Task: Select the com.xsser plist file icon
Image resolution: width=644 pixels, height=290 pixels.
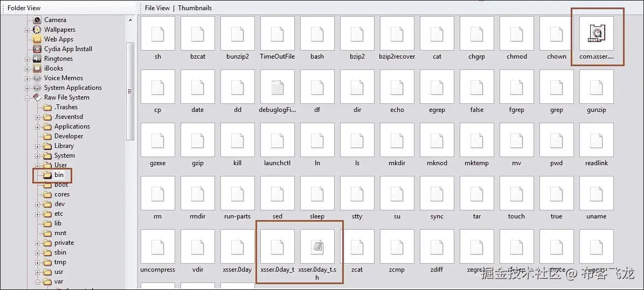Action: [x=597, y=34]
